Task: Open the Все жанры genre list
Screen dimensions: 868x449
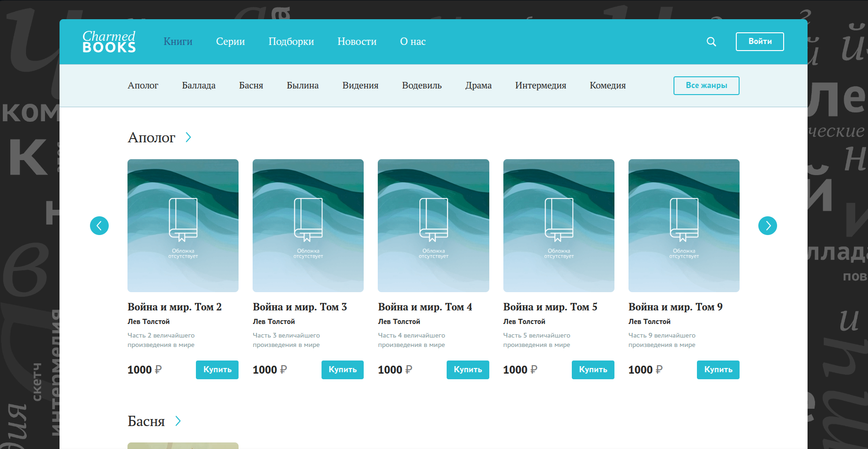Action: click(706, 86)
